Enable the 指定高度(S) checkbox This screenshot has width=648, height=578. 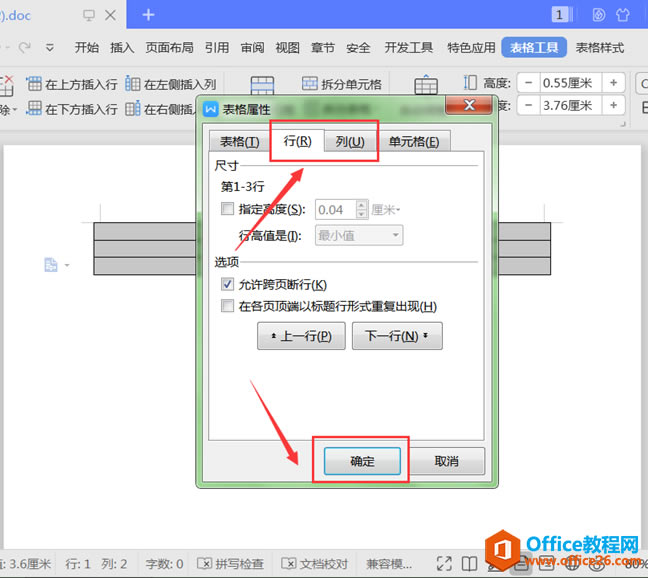[227, 209]
